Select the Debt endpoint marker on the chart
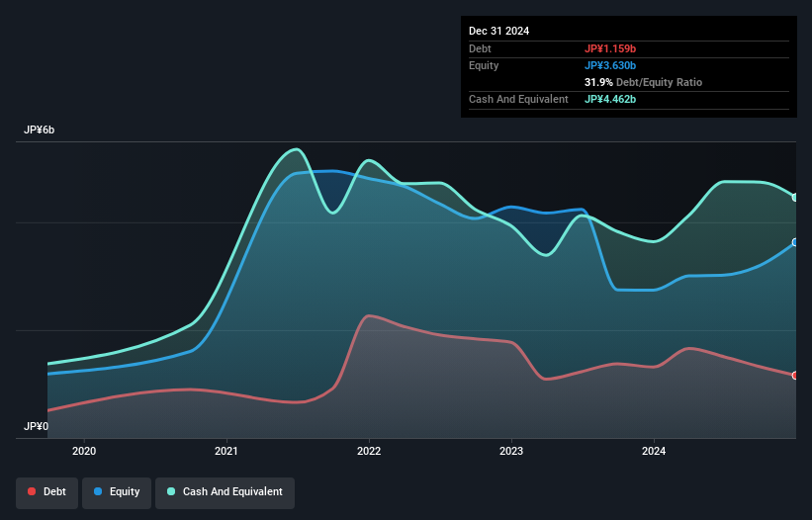 coord(795,376)
